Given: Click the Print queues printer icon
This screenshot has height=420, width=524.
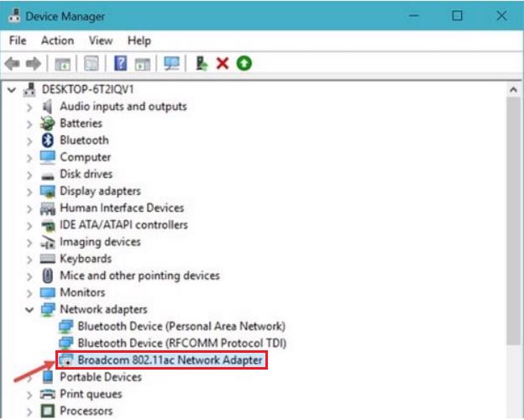Looking at the screenshot, I should tap(48, 394).
